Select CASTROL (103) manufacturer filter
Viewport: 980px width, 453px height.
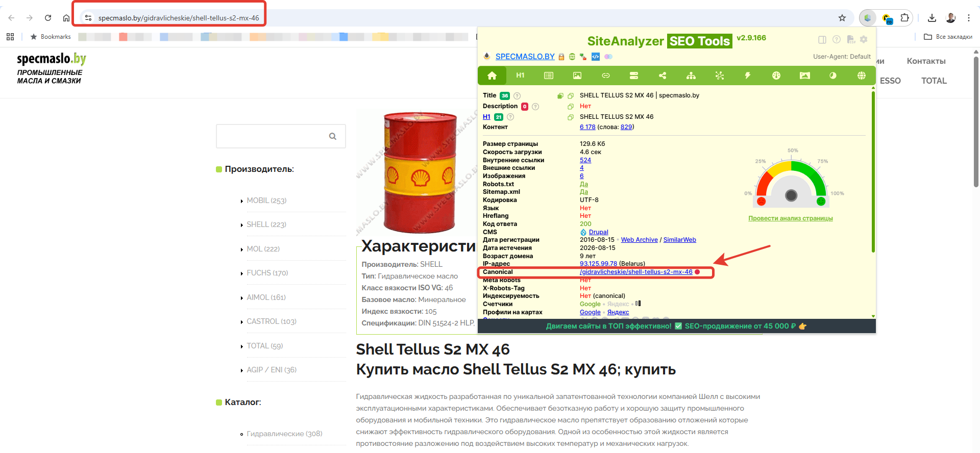[272, 321]
